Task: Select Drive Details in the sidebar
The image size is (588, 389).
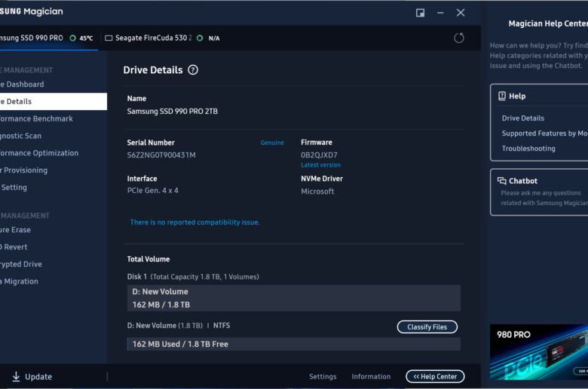Action: 54,101
